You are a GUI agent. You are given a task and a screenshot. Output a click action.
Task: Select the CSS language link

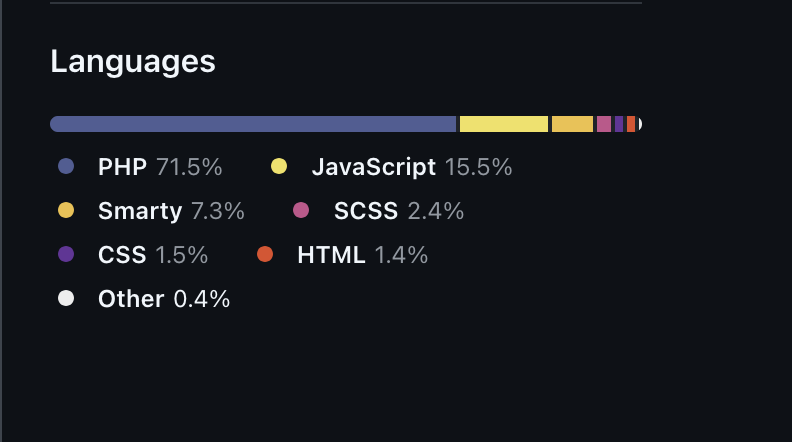coord(122,255)
